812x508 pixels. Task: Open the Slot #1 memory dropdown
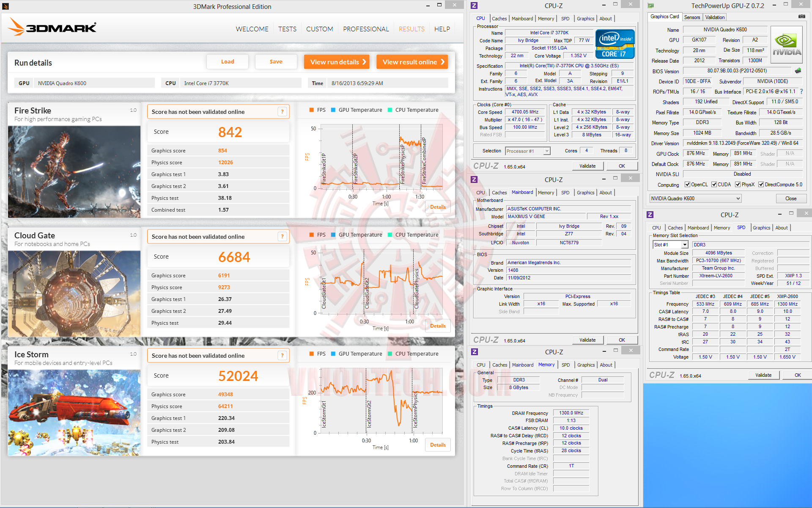pos(684,245)
